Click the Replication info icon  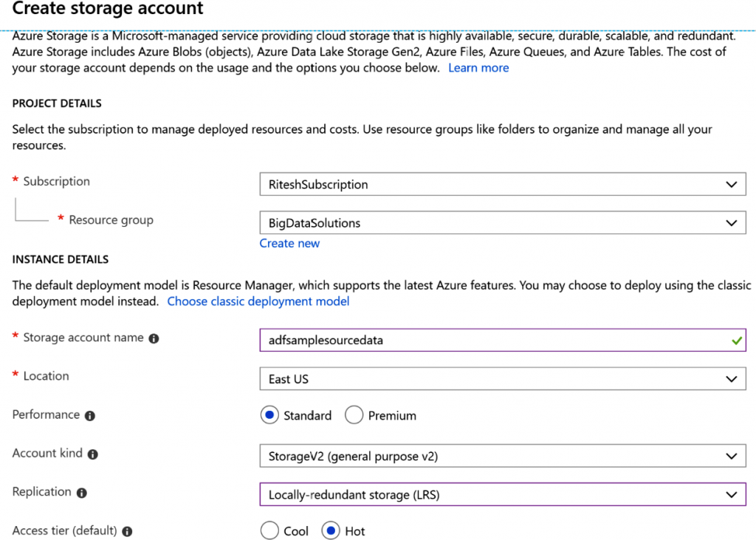[x=82, y=493]
